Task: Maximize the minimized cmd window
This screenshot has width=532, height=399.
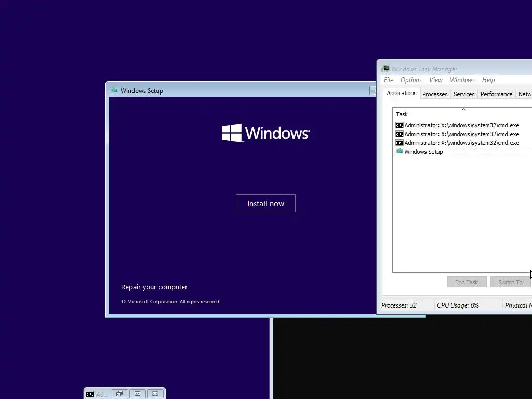Action: coord(137,394)
